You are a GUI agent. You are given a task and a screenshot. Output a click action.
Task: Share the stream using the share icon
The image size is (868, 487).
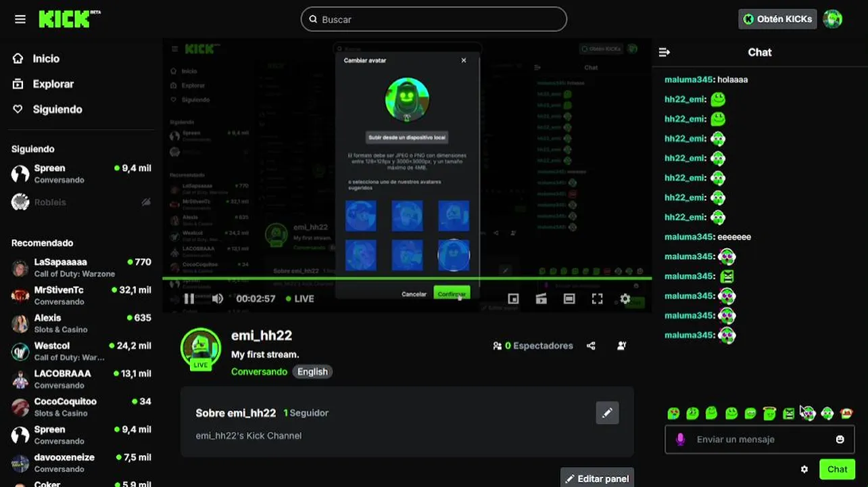coord(591,346)
